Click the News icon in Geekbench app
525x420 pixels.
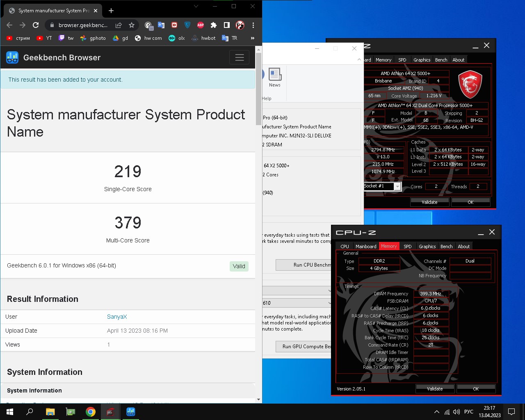coord(275,77)
